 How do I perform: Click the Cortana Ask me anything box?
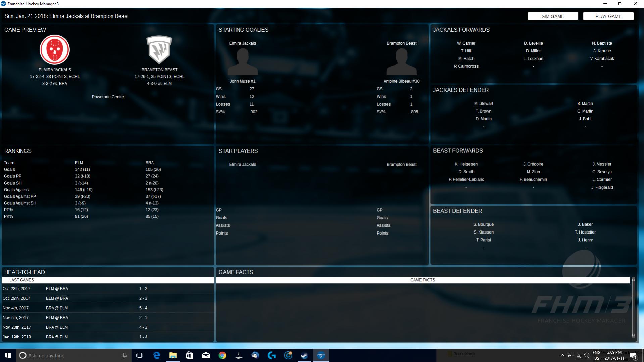[73, 355]
